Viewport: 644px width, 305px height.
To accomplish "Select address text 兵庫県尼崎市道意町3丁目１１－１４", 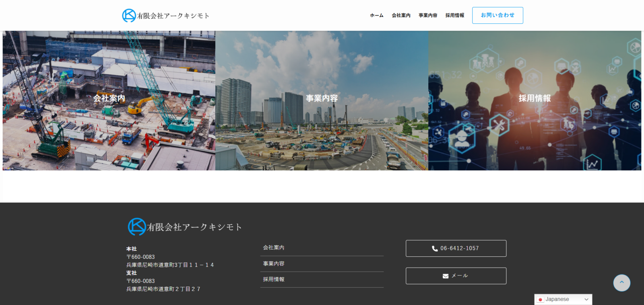I will pyautogui.click(x=170, y=265).
